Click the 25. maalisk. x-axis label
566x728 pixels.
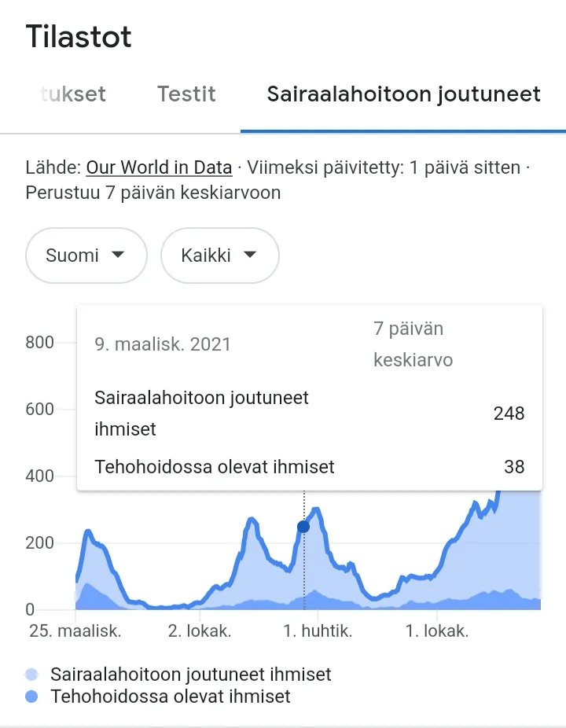point(75,631)
